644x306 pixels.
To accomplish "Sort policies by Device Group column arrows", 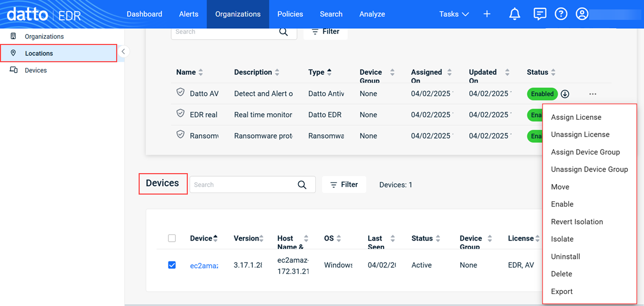I will pyautogui.click(x=392, y=72).
